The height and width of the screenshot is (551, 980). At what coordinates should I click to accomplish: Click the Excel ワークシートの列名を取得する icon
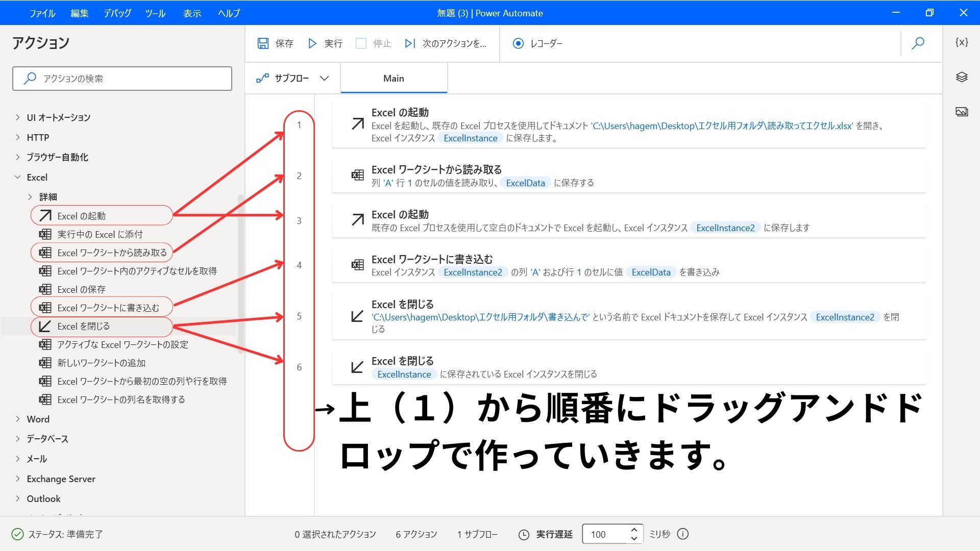(45, 399)
